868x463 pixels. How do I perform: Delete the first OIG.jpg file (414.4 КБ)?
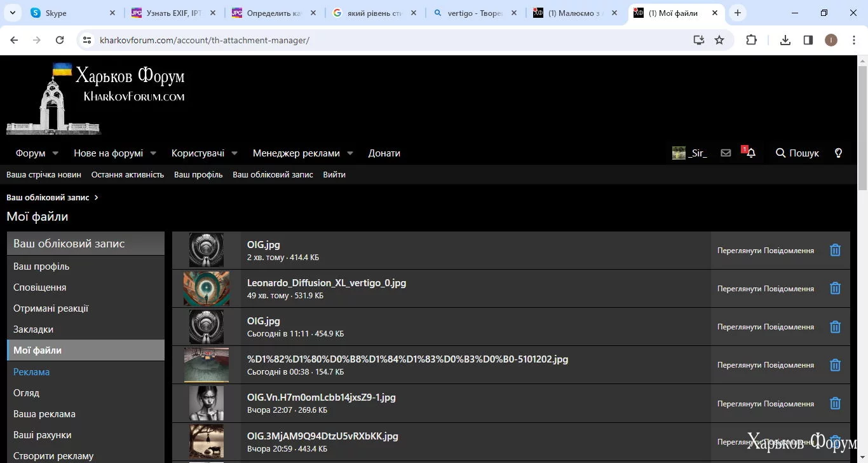tap(835, 251)
